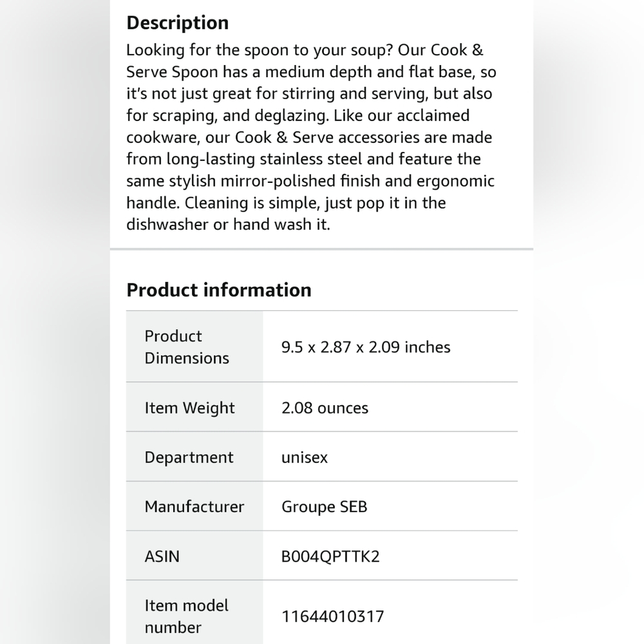Select the Item Weight label cell
The image size is (644, 644).
[194, 407]
